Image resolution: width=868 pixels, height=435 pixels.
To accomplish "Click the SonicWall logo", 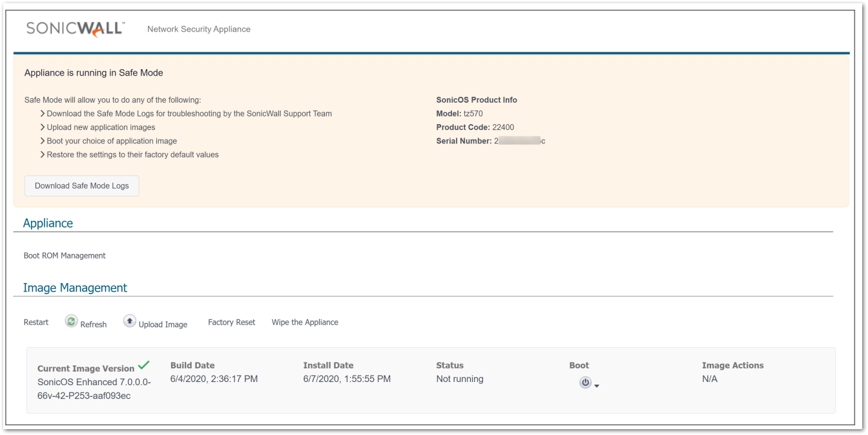I will (x=76, y=29).
